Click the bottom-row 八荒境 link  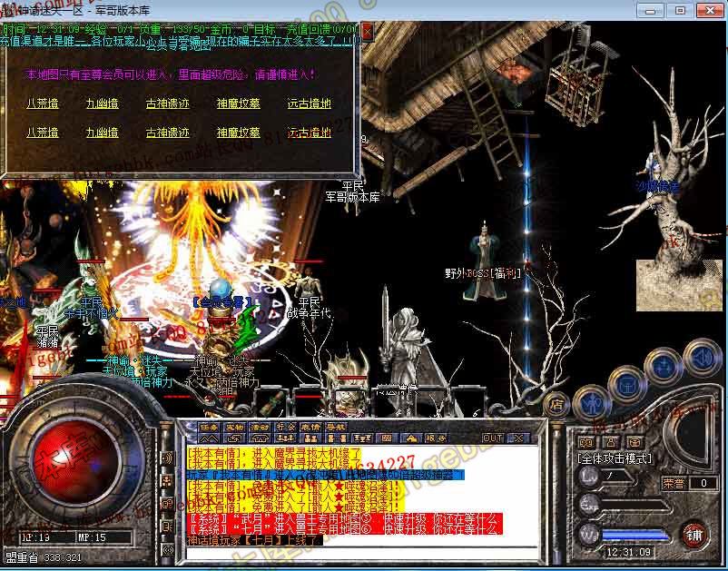pos(43,133)
